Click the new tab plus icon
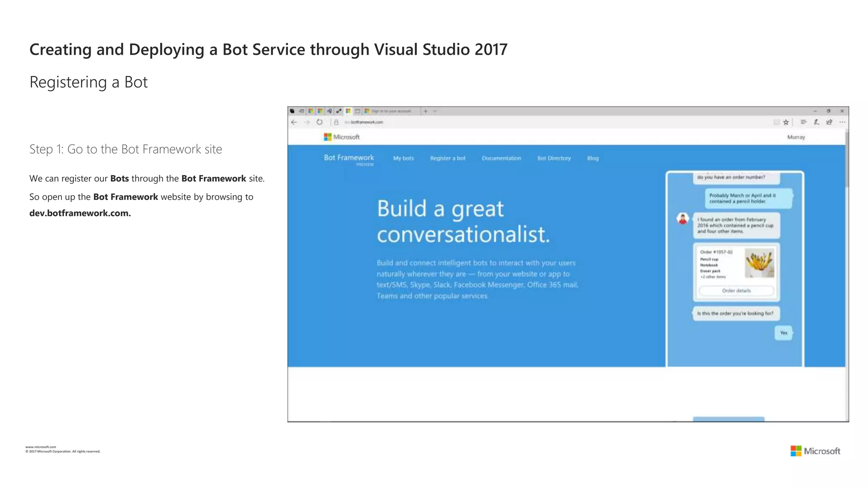Screen dimensions: 868x488 coord(426,111)
